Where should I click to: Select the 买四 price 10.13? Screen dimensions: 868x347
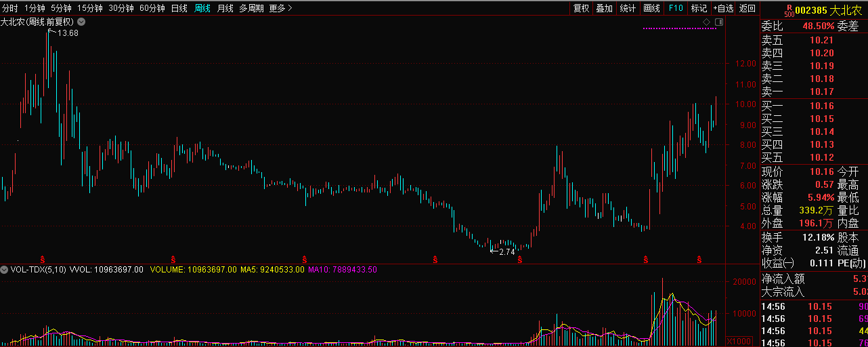pos(821,144)
